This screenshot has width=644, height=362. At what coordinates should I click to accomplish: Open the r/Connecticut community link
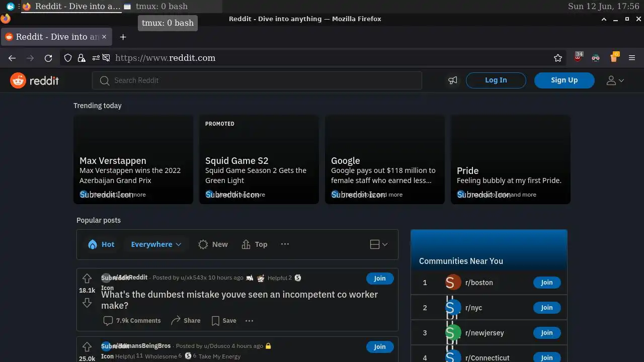(488, 358)
